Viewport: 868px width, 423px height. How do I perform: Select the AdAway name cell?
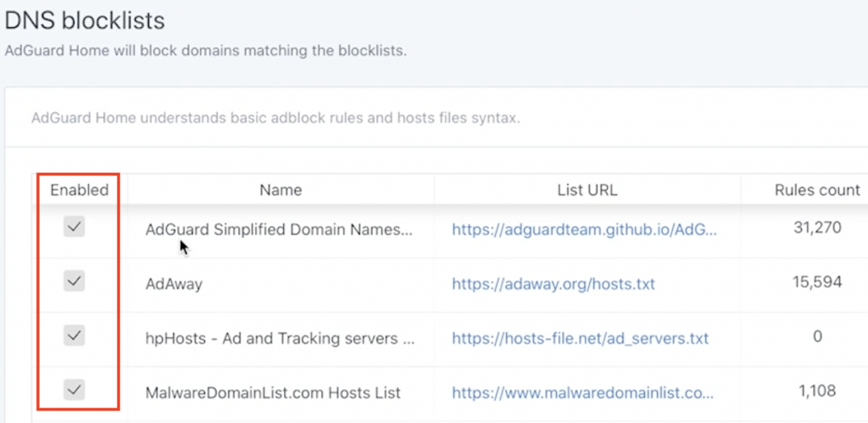174,284
